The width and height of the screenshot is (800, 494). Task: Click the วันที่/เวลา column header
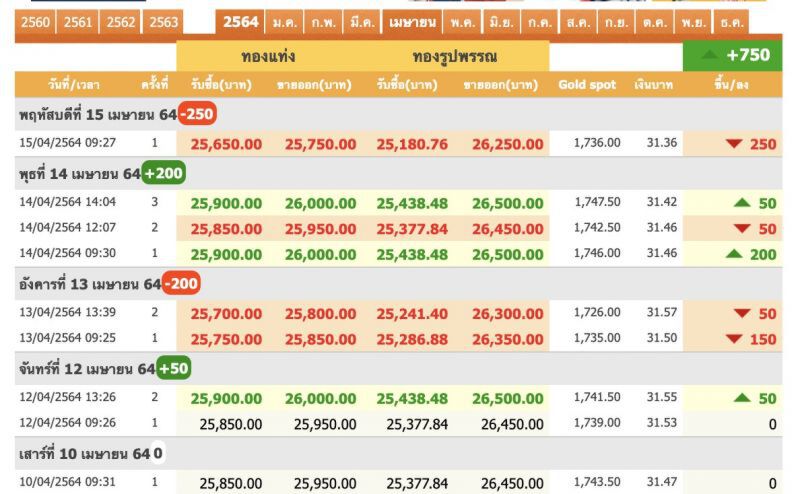(x=73, y=85)
